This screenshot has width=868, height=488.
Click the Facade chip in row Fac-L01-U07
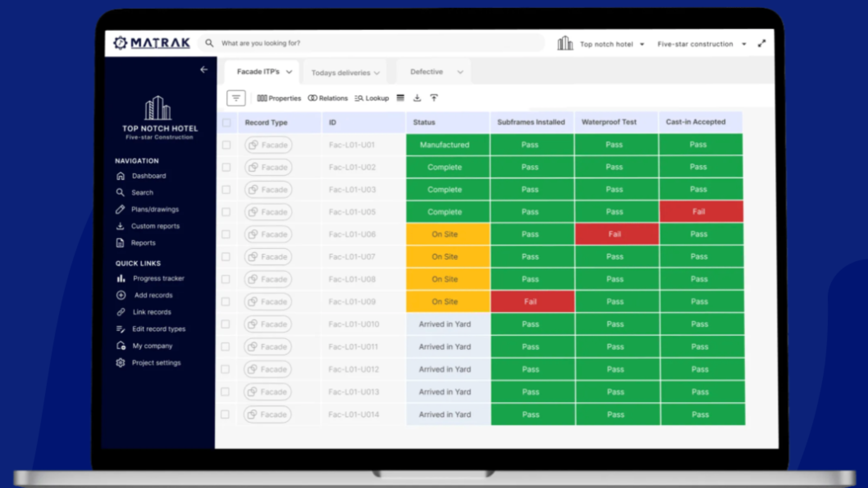click(268, 257)
